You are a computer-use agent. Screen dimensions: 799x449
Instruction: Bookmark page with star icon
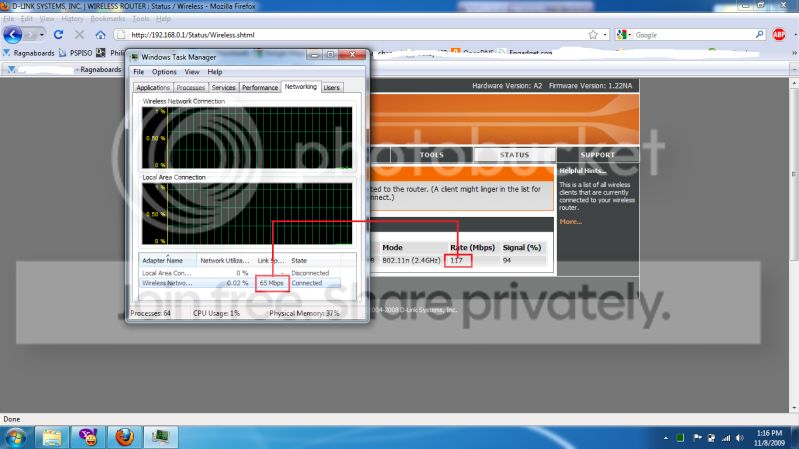coord(593,35)
